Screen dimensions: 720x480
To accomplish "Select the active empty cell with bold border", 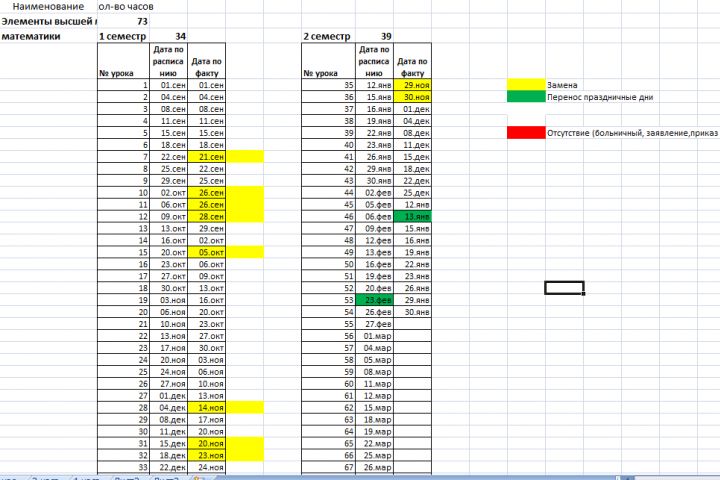I will (x=564, y=288).
